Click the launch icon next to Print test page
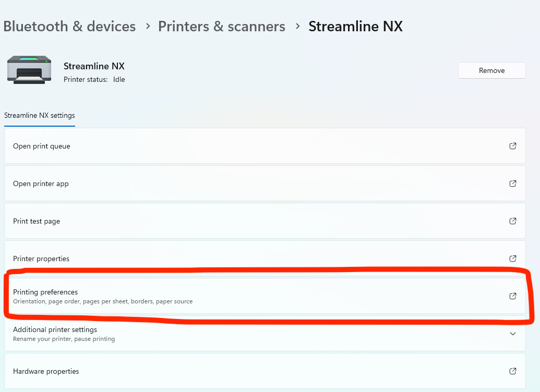The height and width of the screenshot is (392, 540). click(512, 221)
